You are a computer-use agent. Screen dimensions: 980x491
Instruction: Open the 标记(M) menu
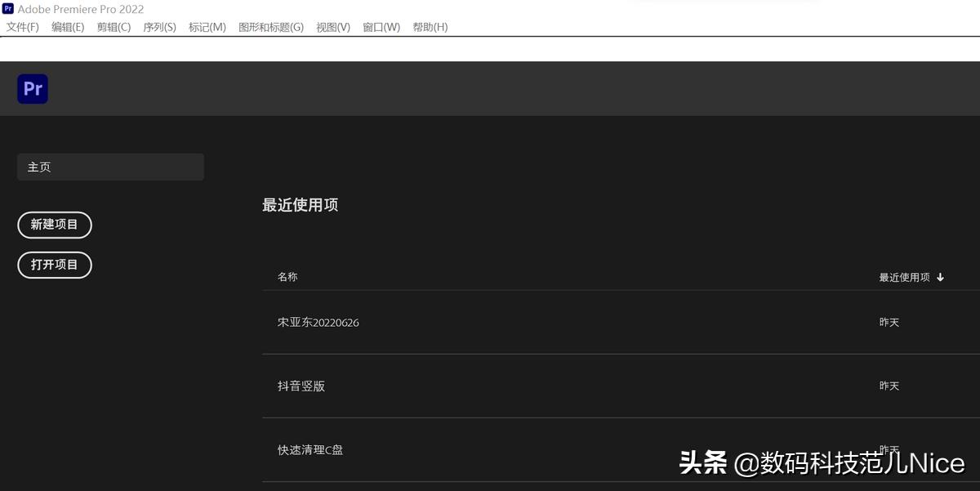tap(207, 27)
